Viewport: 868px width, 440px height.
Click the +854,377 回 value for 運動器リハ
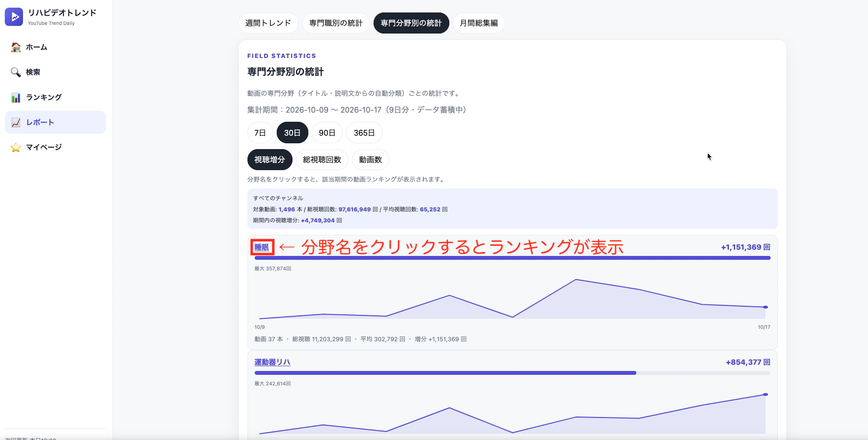pyautogui.click(x=748, y=362)
